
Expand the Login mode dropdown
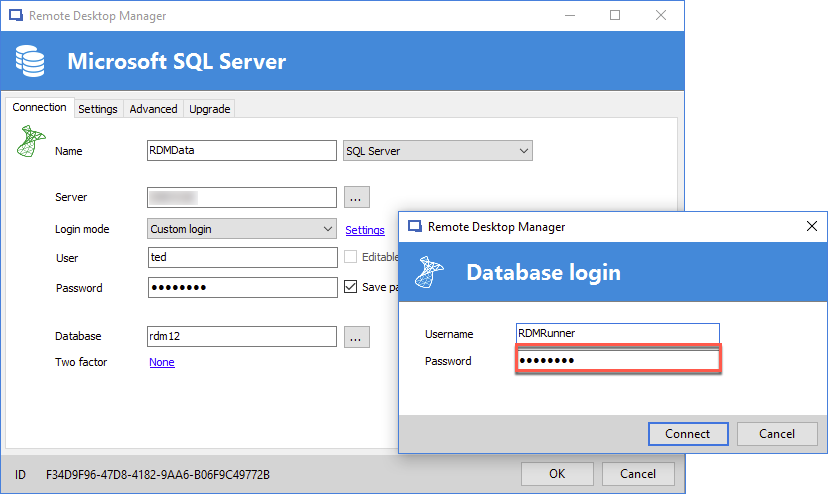(241, 229)
